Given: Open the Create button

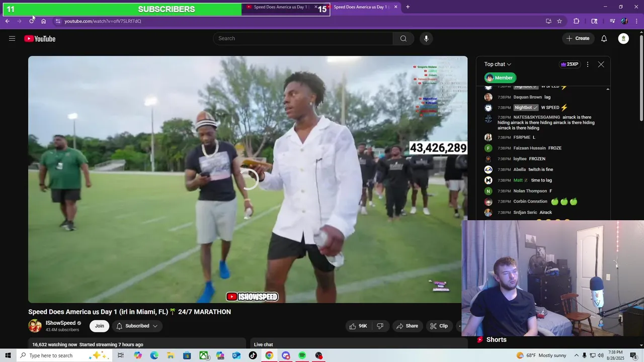Looking at the screenshot, I should (578, 39).
